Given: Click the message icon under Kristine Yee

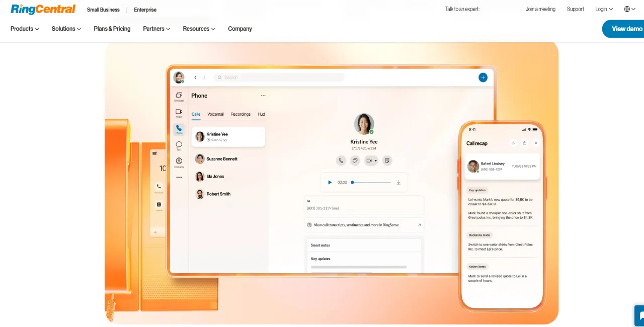Looking at the screenshot, I should click(x=355, y=160).
